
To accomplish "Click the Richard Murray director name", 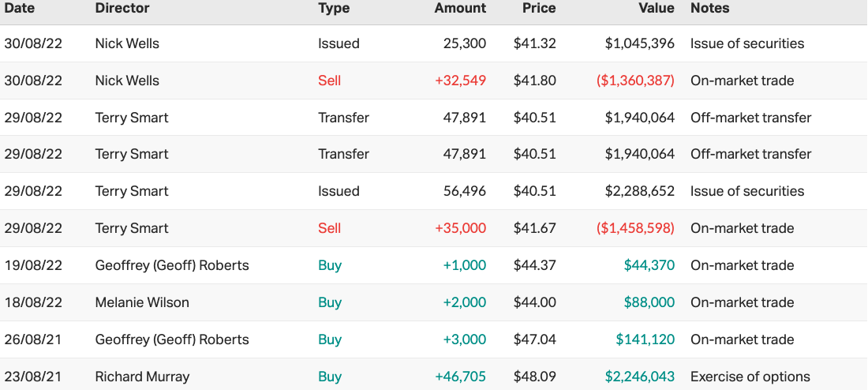I will pos(141,377).
